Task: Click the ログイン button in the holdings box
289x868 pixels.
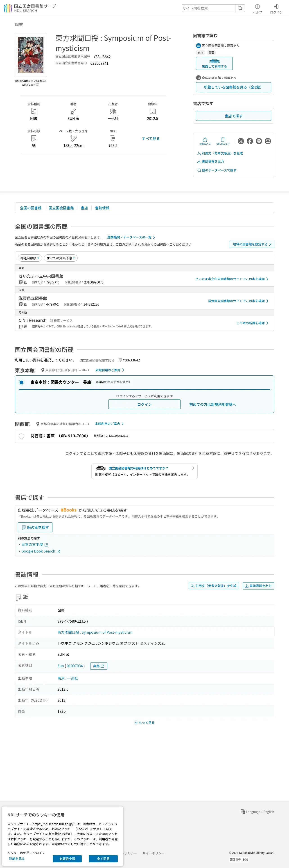Action: coord(144,404)
